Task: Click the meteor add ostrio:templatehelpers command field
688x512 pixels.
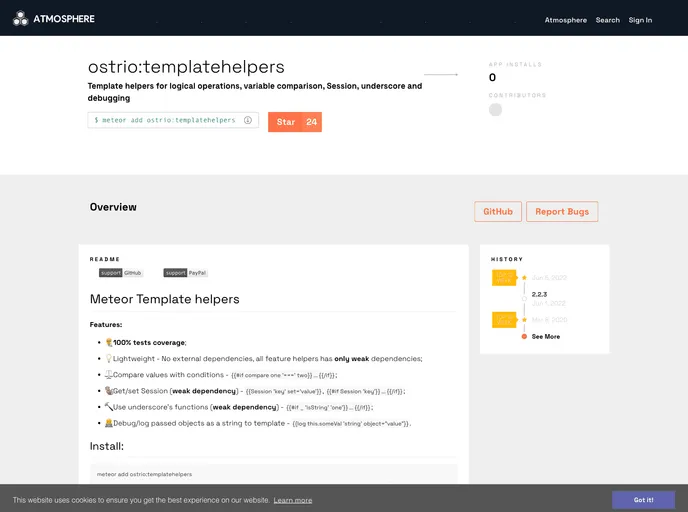Action: pyautogui.click(x=173, y=120)
